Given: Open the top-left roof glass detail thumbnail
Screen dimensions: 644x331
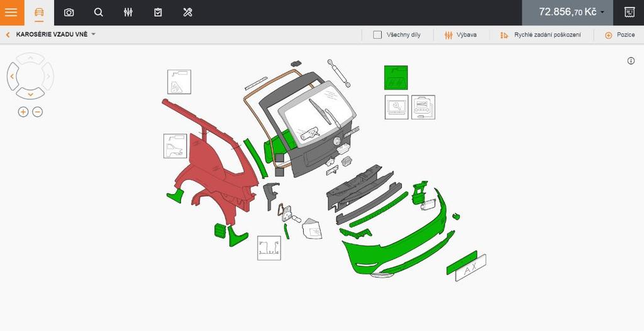Looking at the screenshot, I should (x=179, y=82).
